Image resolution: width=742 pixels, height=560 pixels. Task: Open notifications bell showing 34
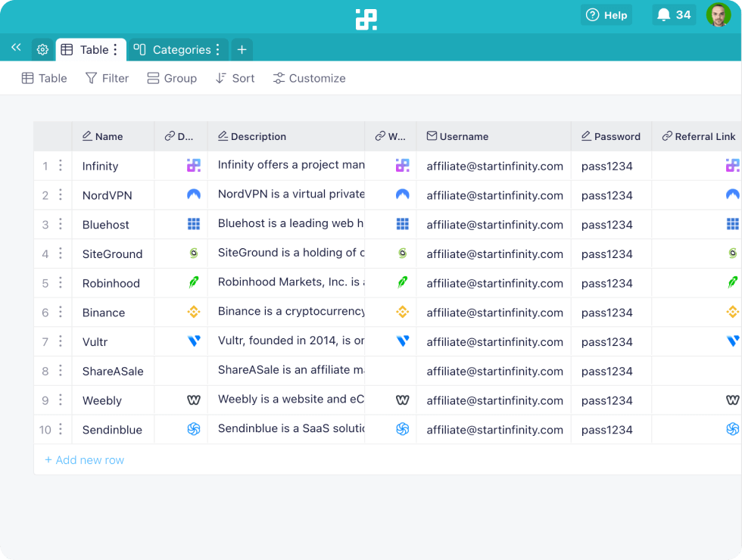coord(674,15)
